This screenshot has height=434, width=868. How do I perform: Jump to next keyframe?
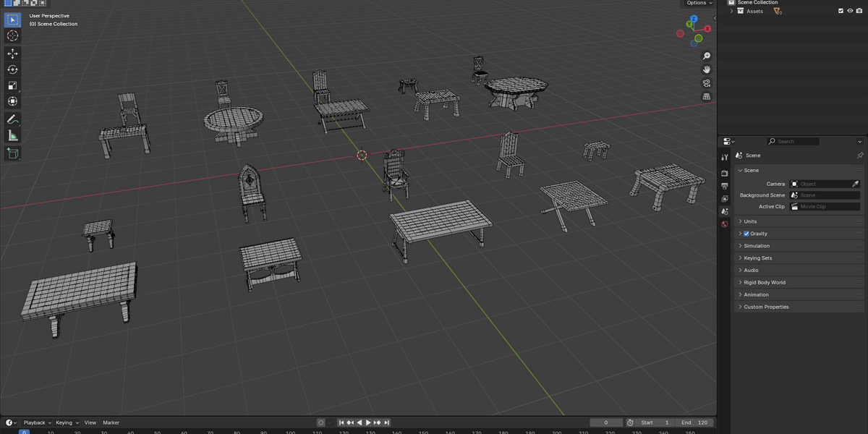378,422
